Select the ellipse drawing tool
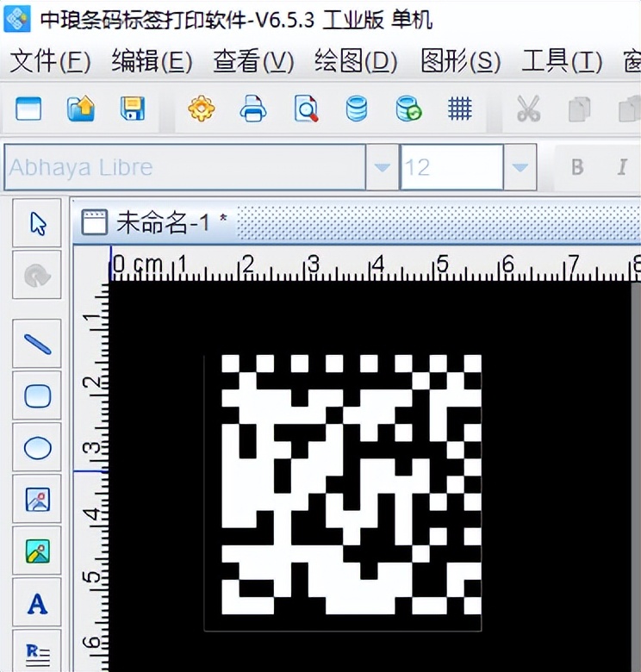Image resolution: width=641 pixels, height=672 pixels. (x=37, y=447)
